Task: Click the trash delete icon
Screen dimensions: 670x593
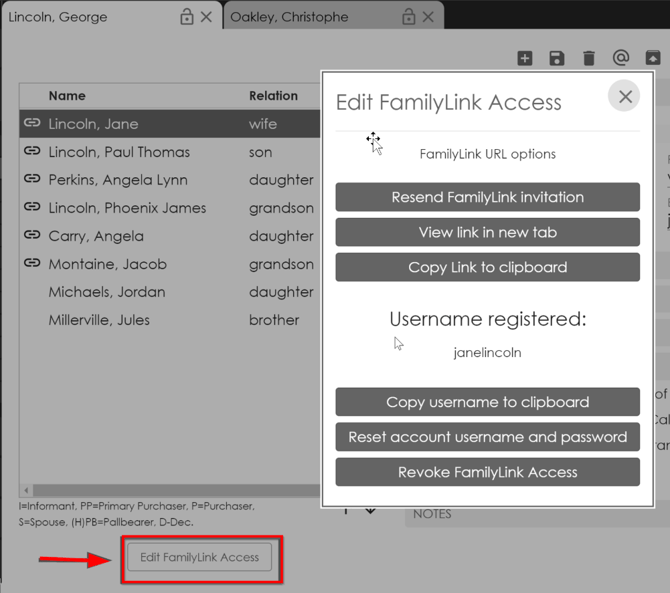Action: (x=589, y=59)
